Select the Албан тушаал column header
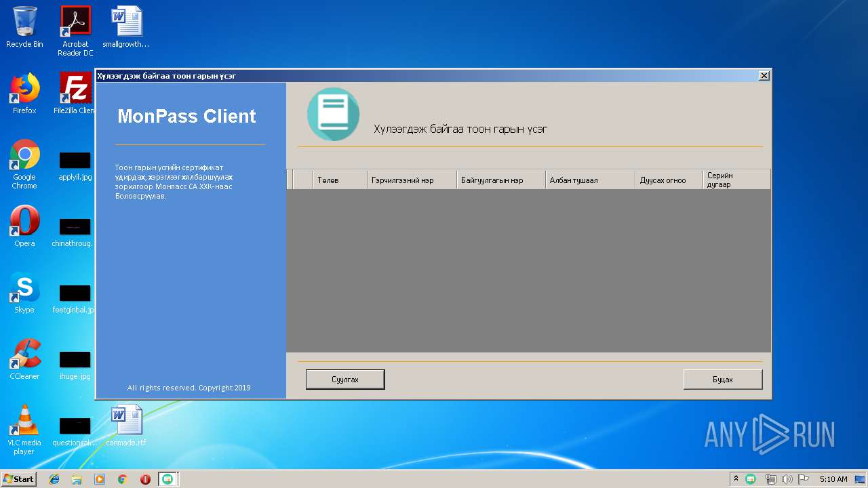This screenshot has height=488, width=868. tap(591, 180)
